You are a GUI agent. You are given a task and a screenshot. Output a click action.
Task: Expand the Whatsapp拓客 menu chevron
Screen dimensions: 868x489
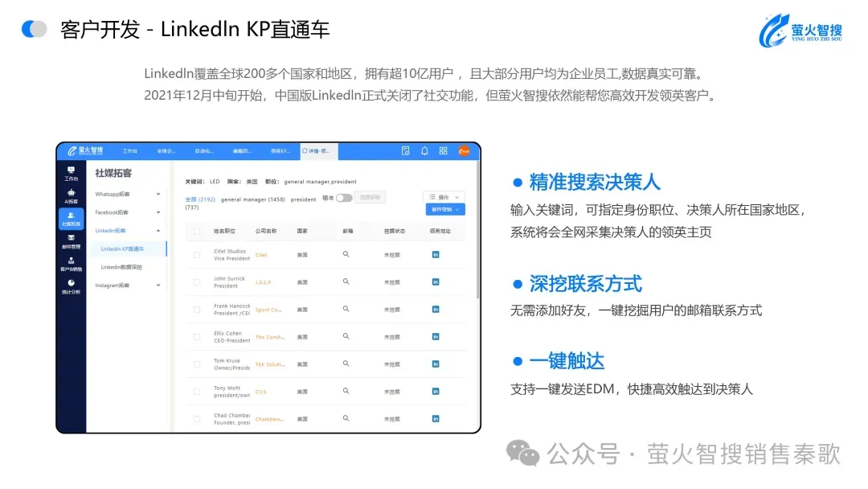click(x=158, y=195)
